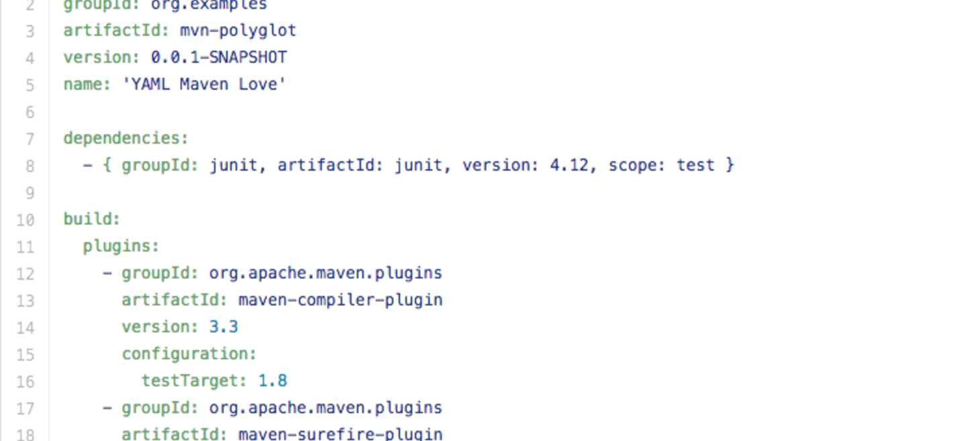Click the version number 3.3
The height and width of the screenshot is (441, 980).
pos(224,327)
